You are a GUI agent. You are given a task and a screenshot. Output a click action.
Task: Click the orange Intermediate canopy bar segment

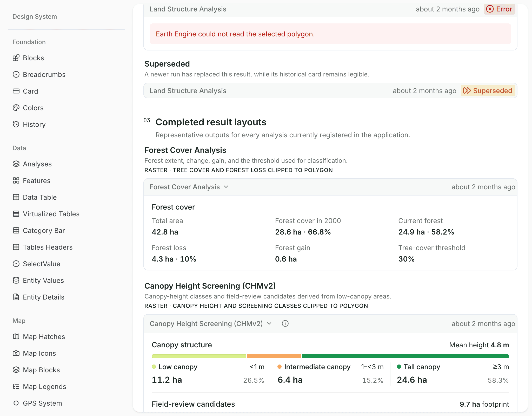click(274, 356)
